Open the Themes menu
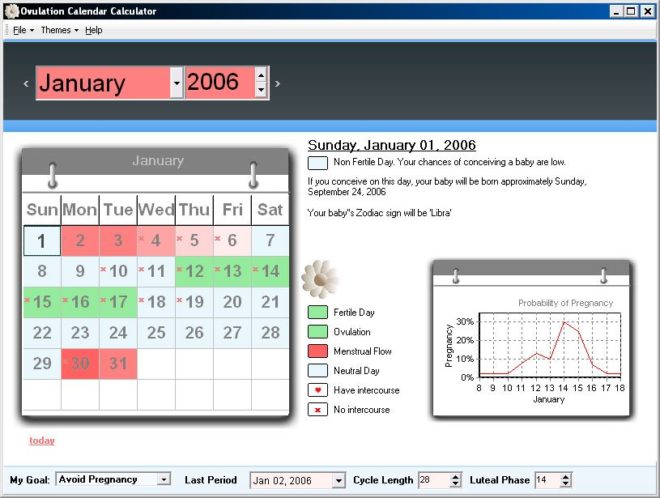The height and width of the screenshot is (498, 660). point(59,30)
